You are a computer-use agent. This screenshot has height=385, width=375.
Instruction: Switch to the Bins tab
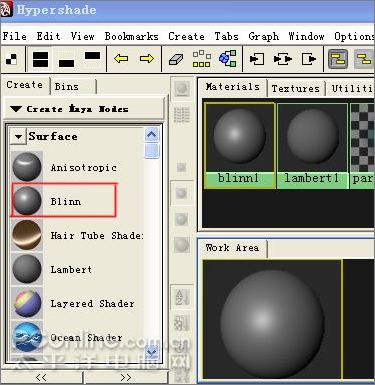click(73, 87)
